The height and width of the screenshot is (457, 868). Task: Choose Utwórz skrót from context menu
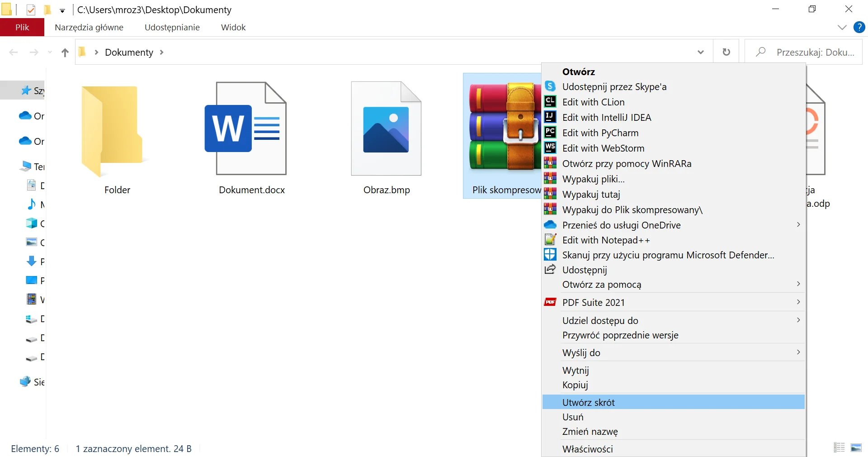(x=673, y=402)
